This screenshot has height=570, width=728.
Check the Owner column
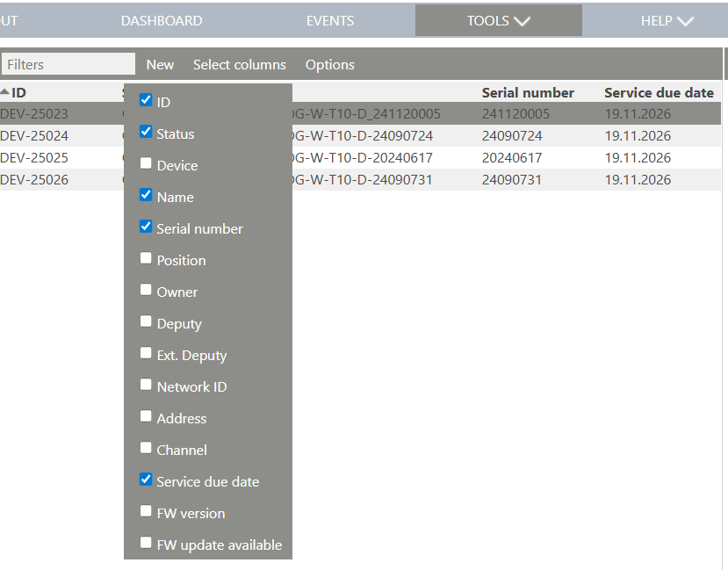coord(146,289)
